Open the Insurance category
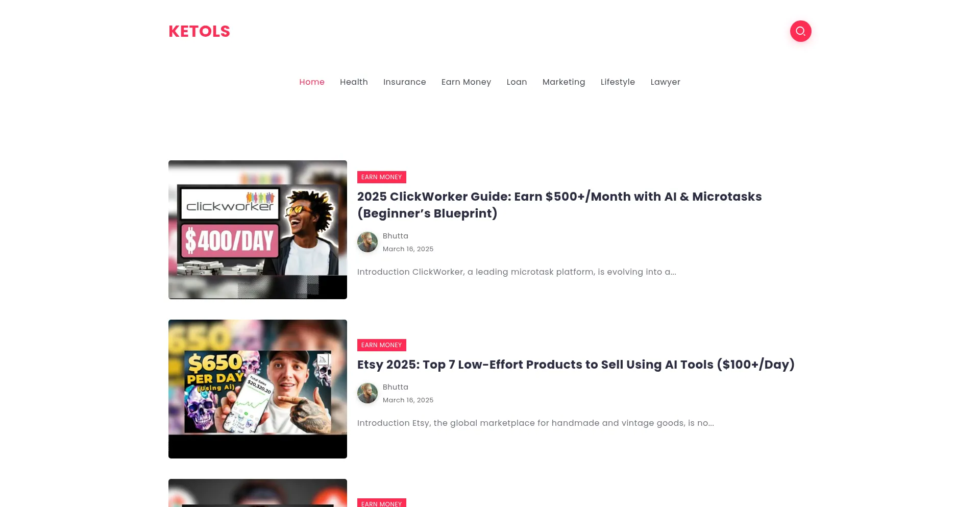980x507 pixels. [404, 82]
